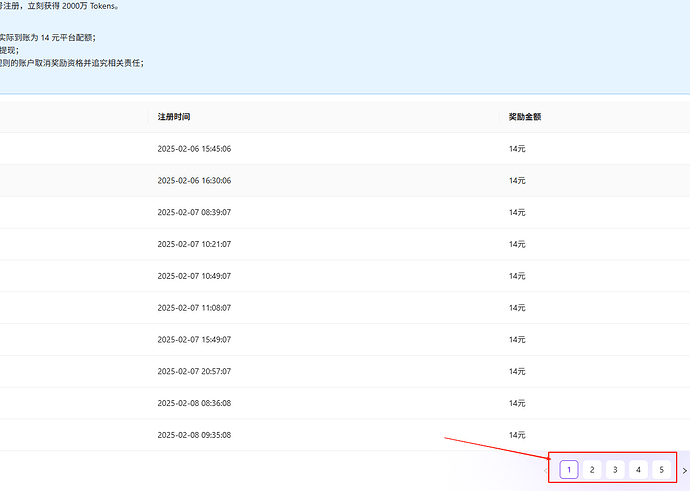Choose the 2025-02-07 20:57:07 record
The width and height of the screenshot is (690, 491).
pos(345,371)
